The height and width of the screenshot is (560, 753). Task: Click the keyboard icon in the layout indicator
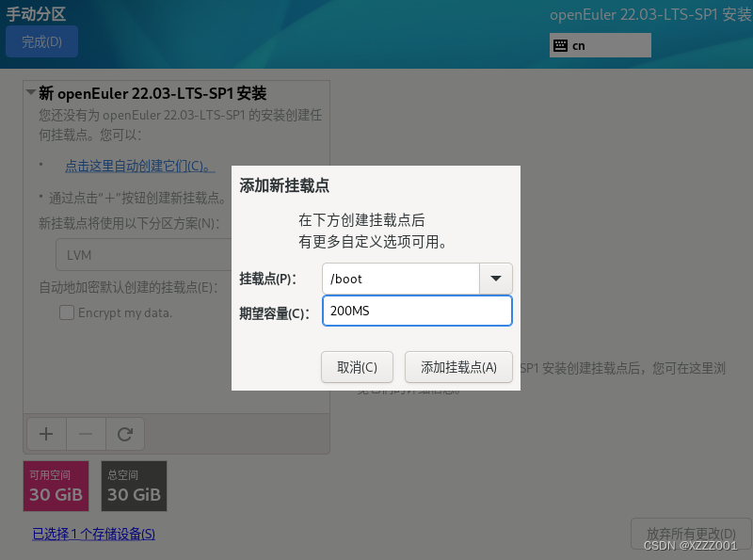click(x=561, y=44)
